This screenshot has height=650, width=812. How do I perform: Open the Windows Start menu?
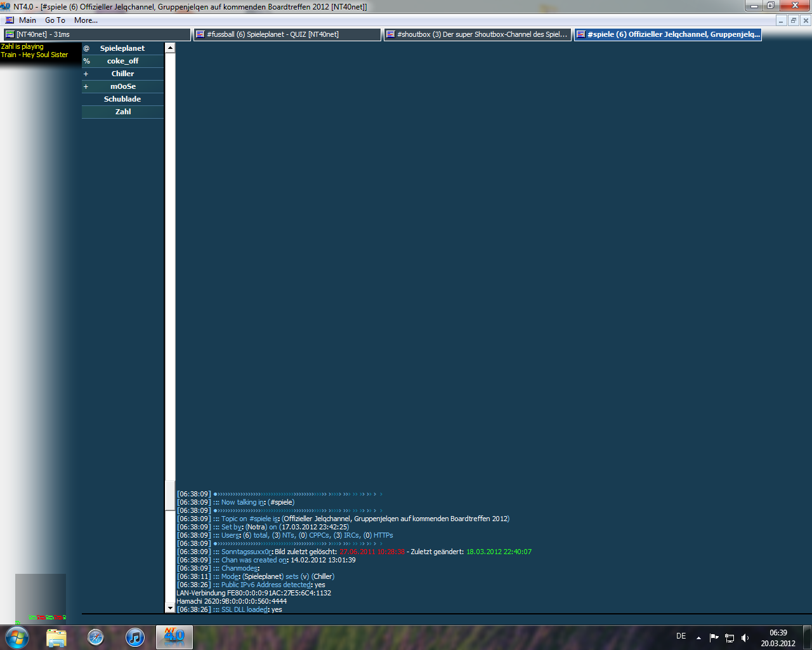17,637
